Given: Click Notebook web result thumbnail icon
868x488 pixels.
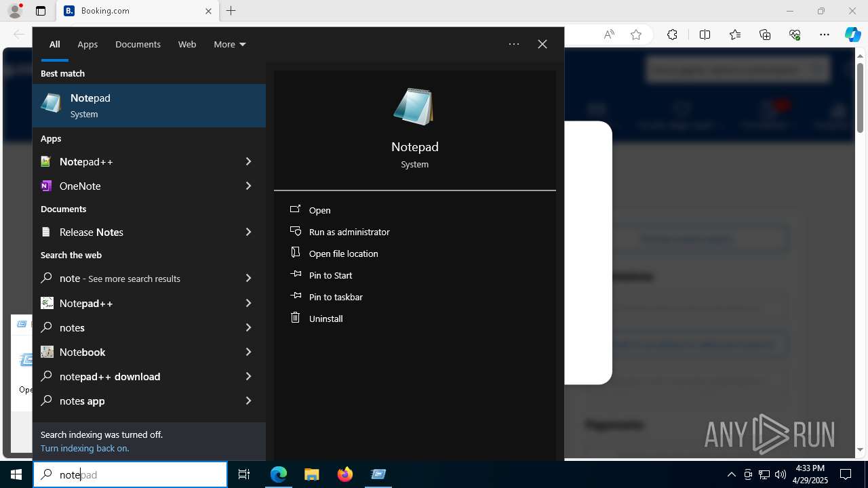Looking at the screenshot, I should [47, 352].
